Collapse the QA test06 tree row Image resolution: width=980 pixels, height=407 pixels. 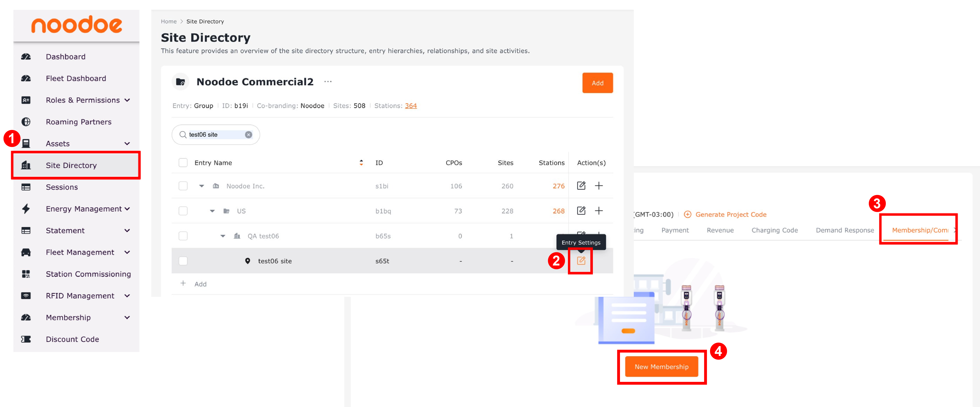coord(223,236)
